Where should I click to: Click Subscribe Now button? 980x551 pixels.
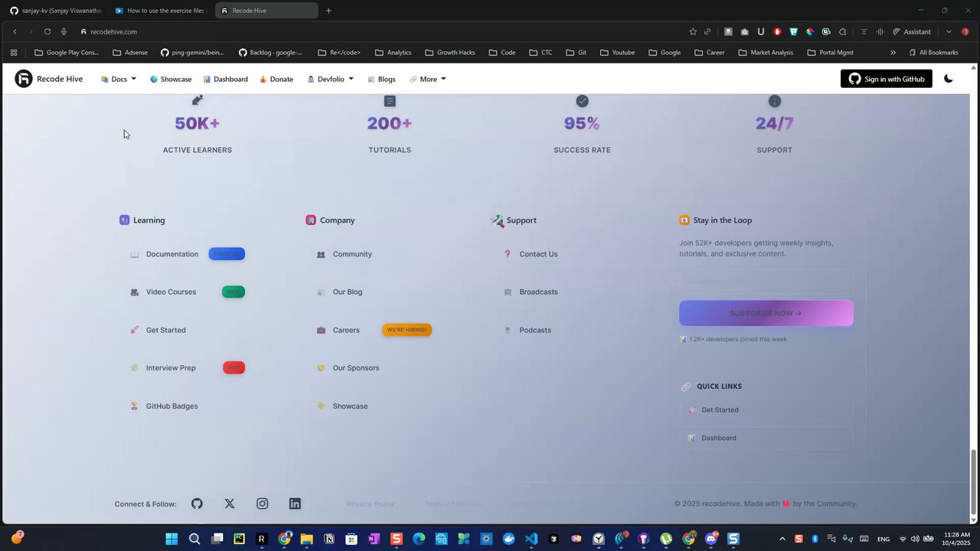click(x=766, y=313)
